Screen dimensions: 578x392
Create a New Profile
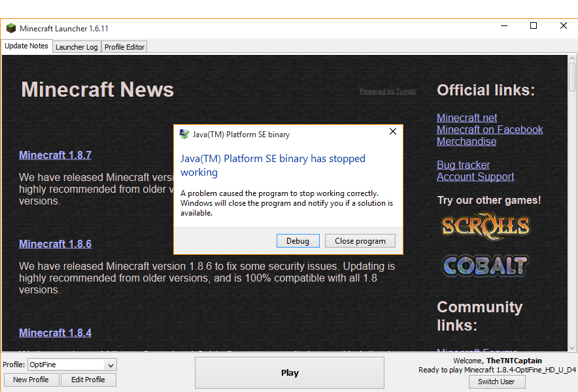tap(31, 380)
